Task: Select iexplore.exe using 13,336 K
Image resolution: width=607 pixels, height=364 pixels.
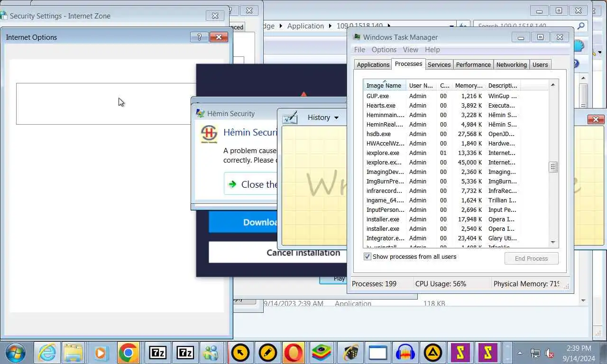Action: pos(441,153)
